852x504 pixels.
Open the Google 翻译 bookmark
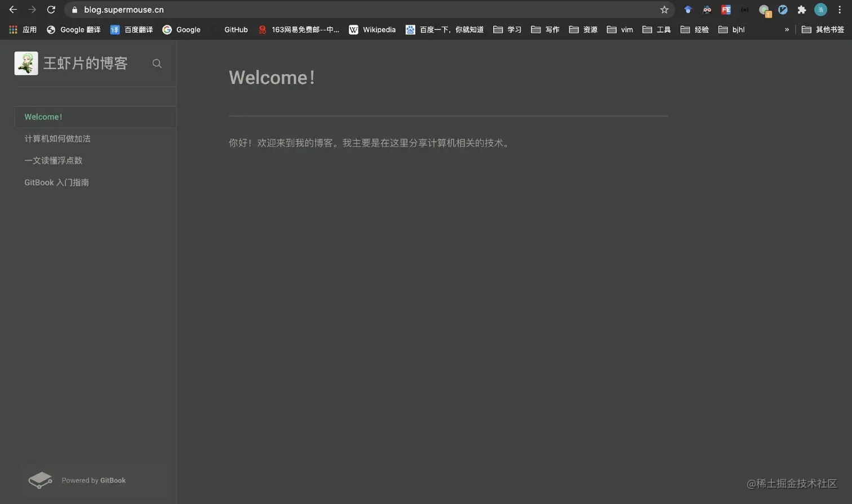coord(74,29)
